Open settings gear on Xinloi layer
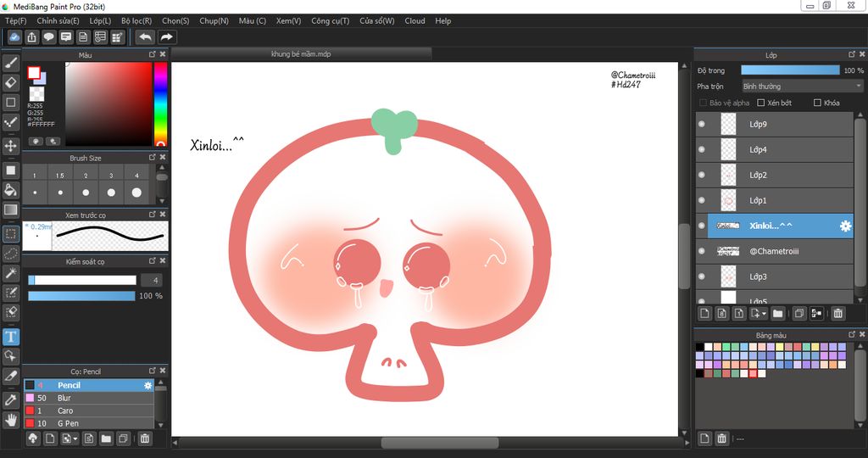Image resolution: width=868 pixels, height=458 pixels. [845, 226]
